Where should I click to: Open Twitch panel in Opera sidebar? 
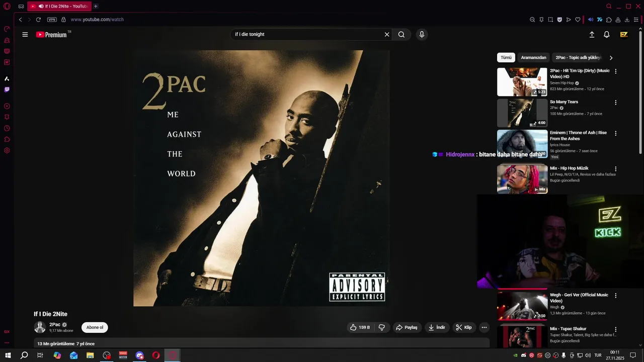click(7, 89)
